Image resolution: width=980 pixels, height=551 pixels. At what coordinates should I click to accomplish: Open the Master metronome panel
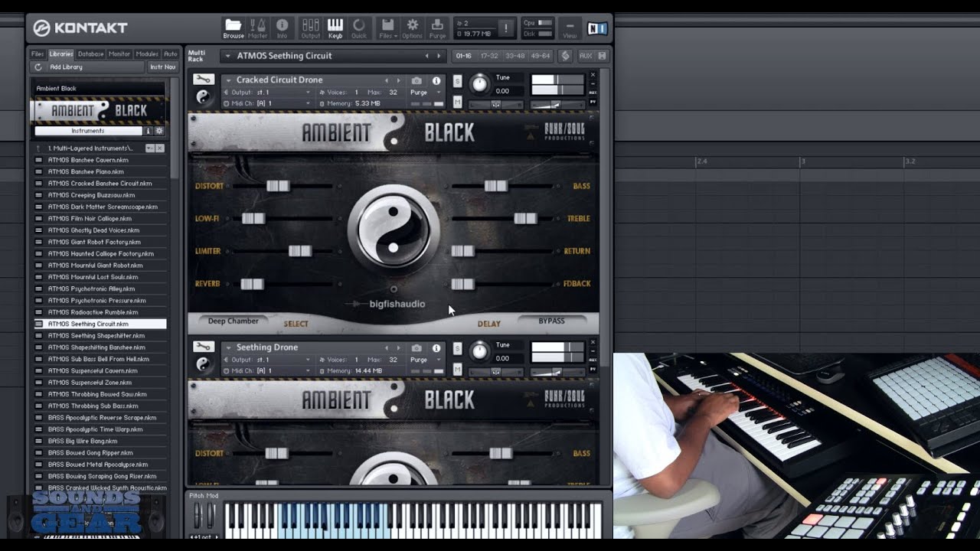tap(258, 28)
